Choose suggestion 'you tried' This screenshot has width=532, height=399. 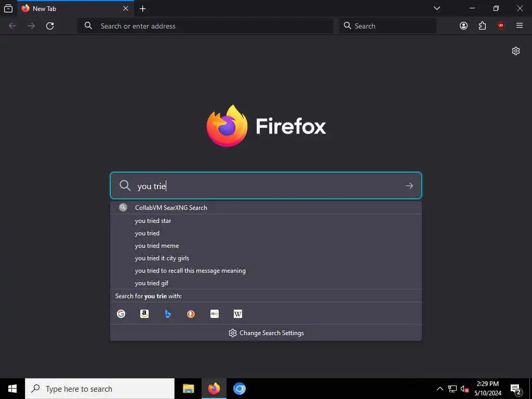[x=266, y=233]
